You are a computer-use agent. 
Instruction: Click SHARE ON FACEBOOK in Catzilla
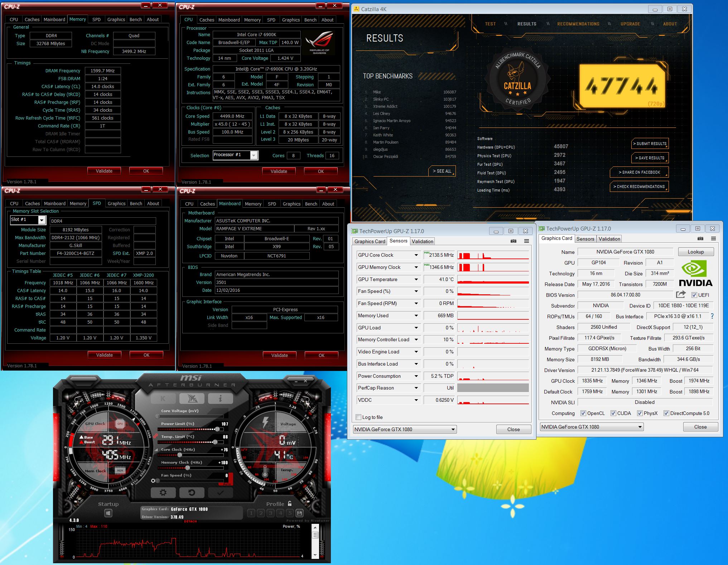point(639,172)
